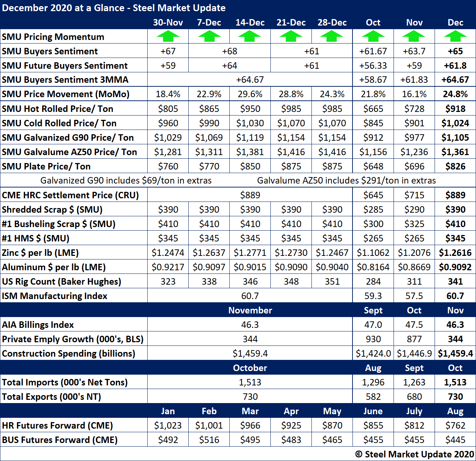Click the Galvalume AZ50 extras note text

point(346,180)
